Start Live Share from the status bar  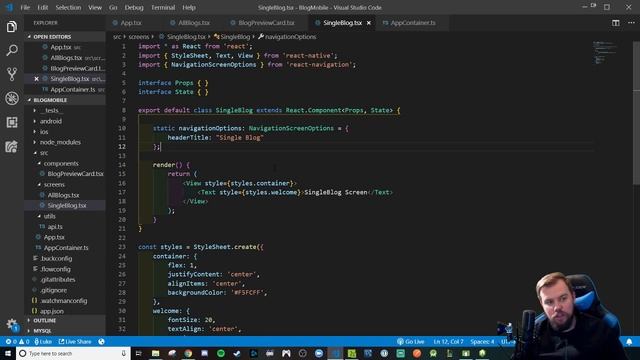click(75, 342)
